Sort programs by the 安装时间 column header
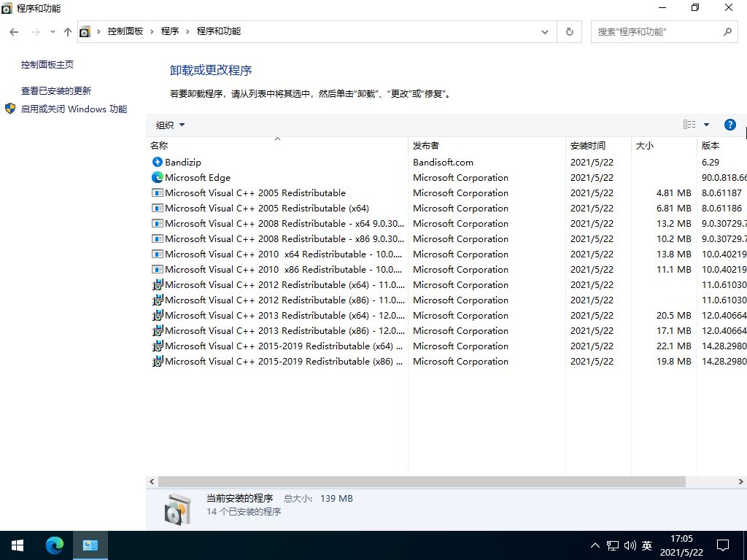 pos(588,145)
